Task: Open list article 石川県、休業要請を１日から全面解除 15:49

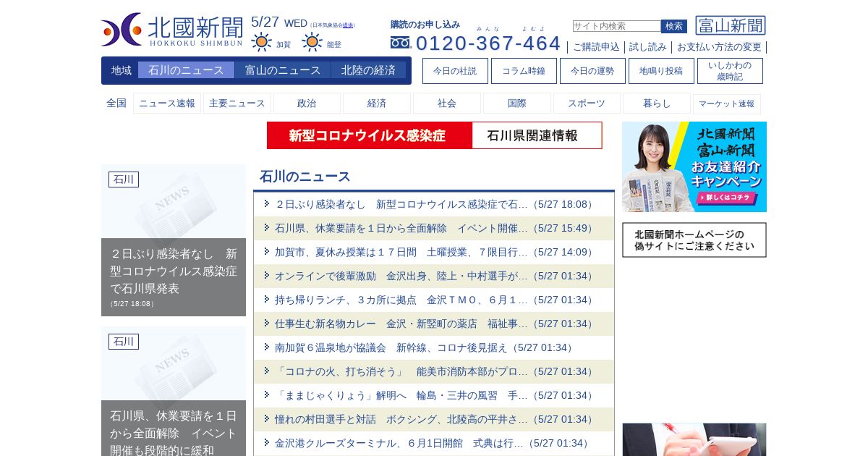Action: pyautogui.click(x=434, y=228)
